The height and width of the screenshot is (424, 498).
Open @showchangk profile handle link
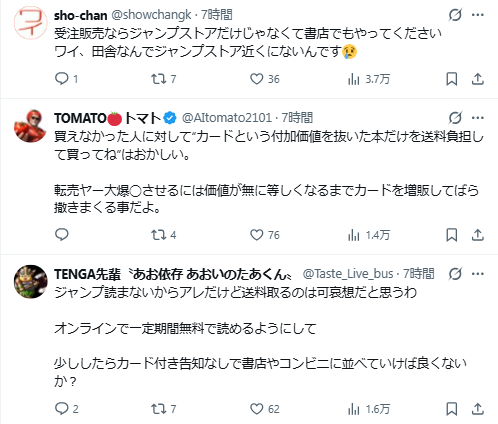pyautogui.click(x=151, y=15)
